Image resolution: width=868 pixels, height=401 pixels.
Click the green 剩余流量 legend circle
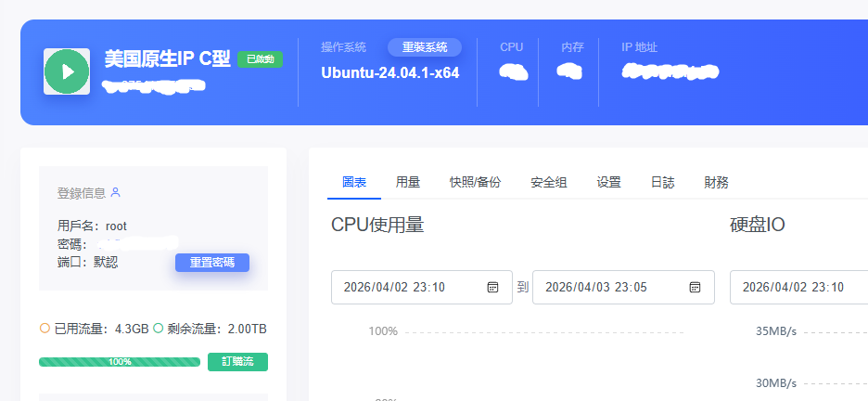click(x=158, y=329)
